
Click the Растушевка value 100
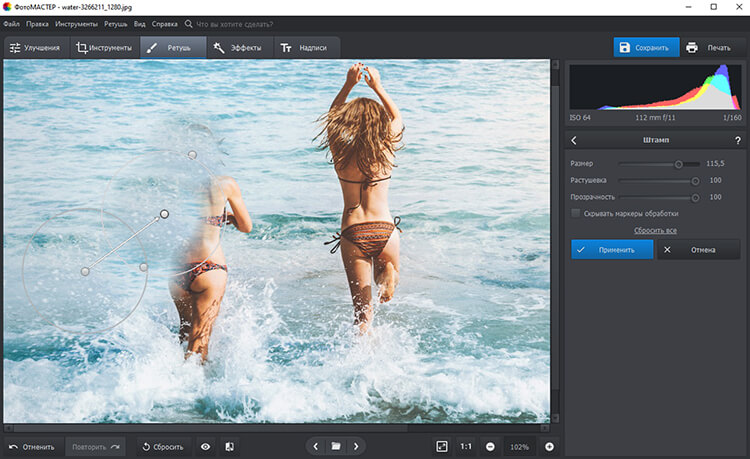point(716,180)
